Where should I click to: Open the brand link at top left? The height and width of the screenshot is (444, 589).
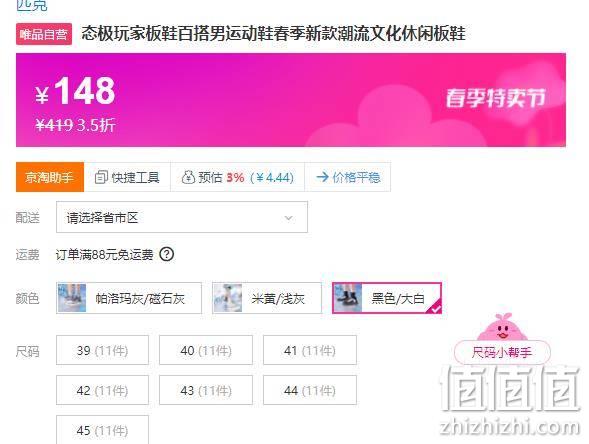pyautogui.click(x=32, y=5)
